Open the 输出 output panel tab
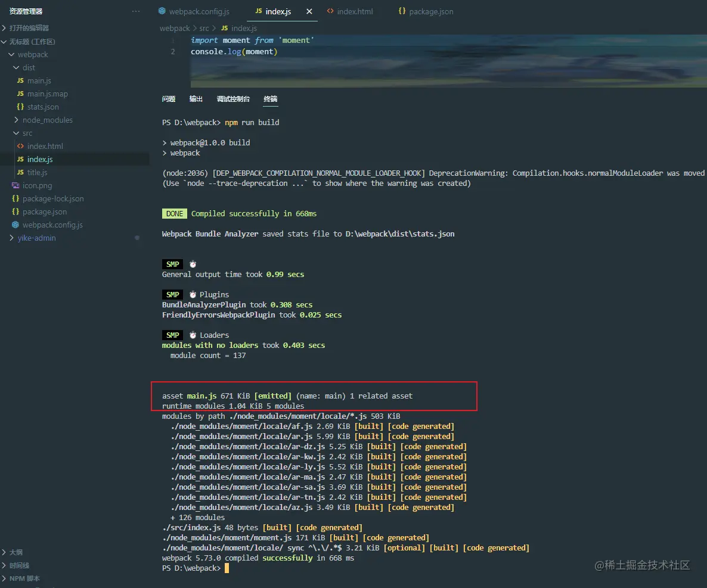Screen dimensions: 707x588 (x=196, y=99)
